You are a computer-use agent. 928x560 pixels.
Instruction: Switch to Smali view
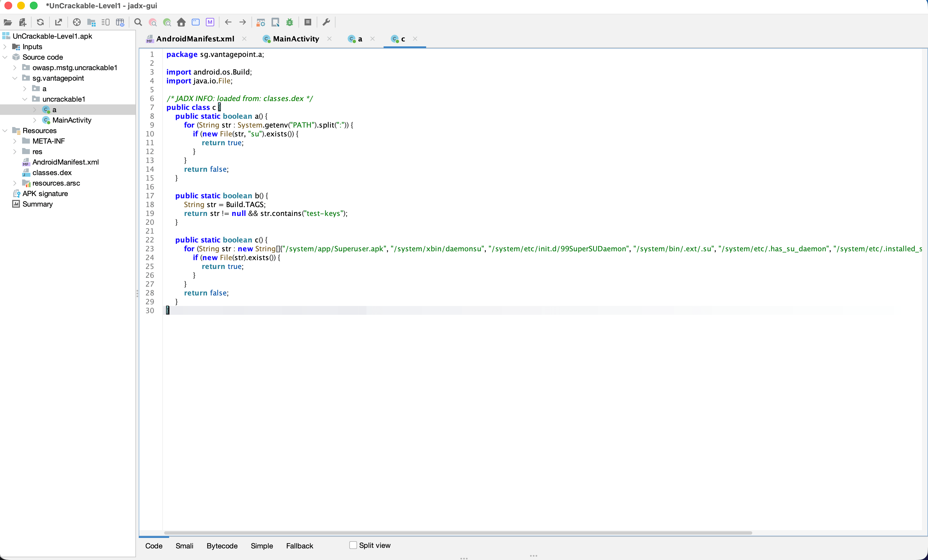[184, 546]
